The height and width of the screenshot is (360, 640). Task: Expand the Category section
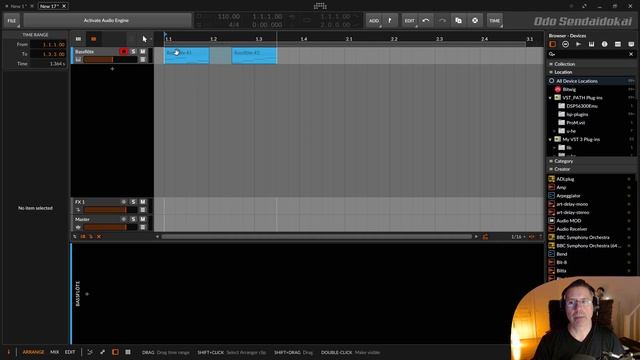[x=591, y=161]
